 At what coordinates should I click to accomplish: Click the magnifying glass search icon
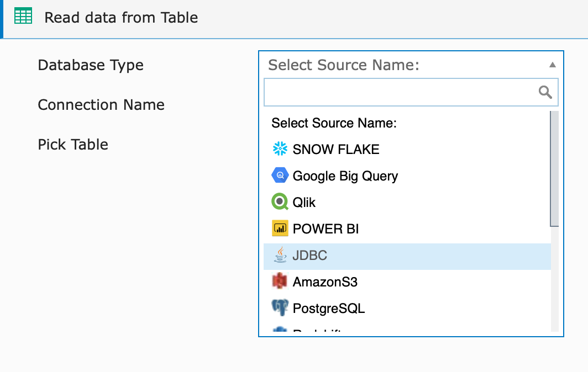545,92
